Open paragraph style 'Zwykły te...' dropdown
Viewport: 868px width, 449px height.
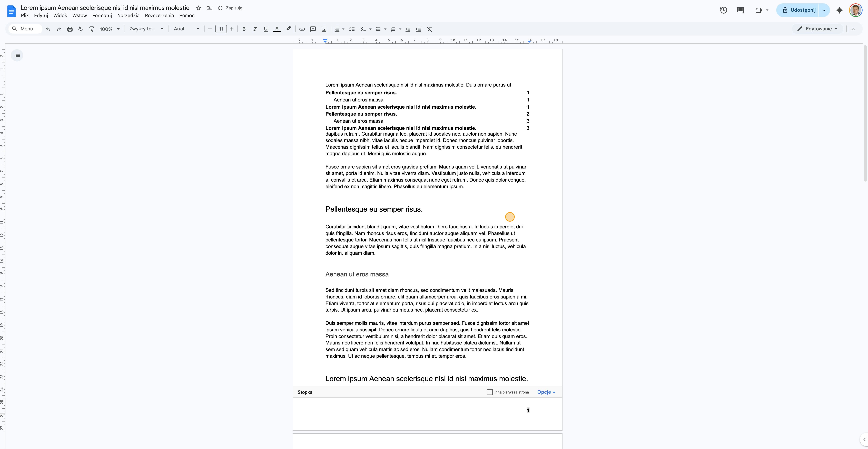coord(146,29)
